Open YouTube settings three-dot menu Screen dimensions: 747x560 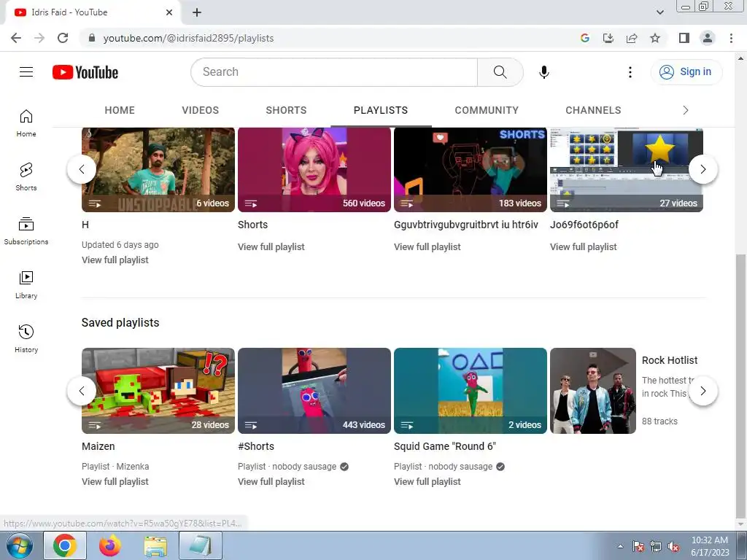[630, 72]
